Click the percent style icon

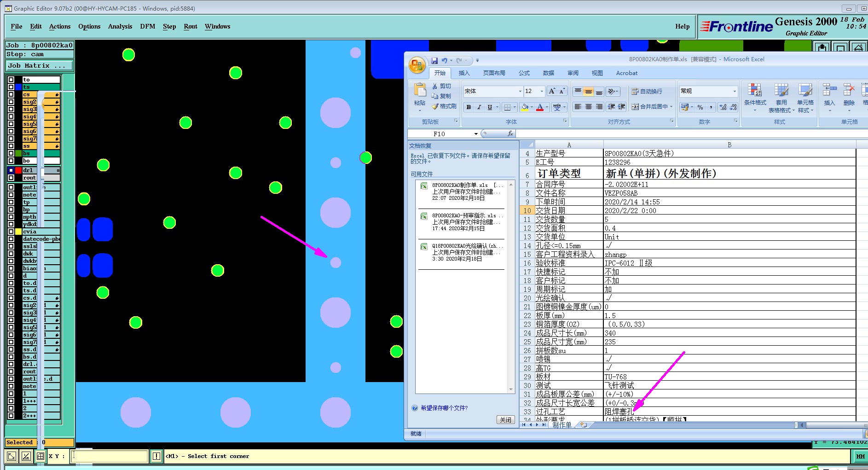700,107
